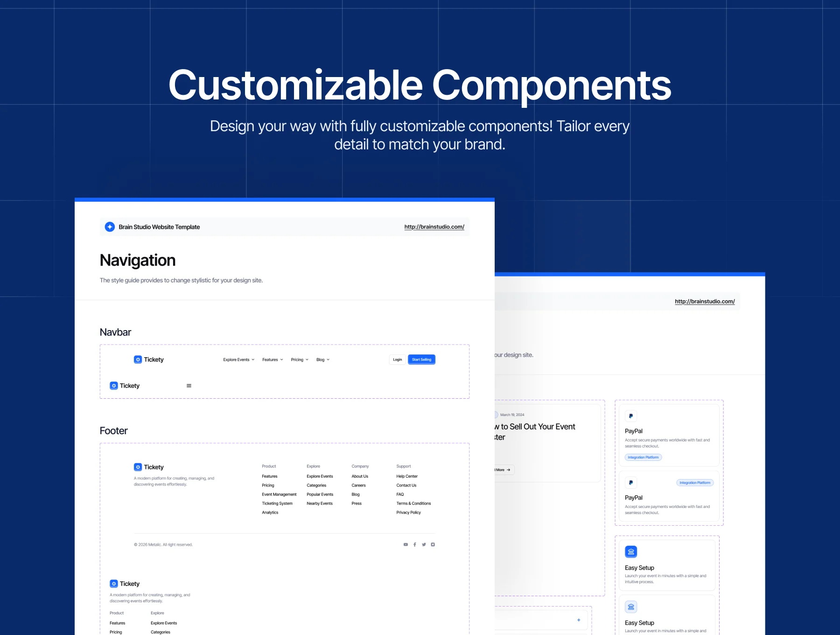Open the Features link under the Product column
Viewport: 840px width, 635px height.
coord(270,476)
